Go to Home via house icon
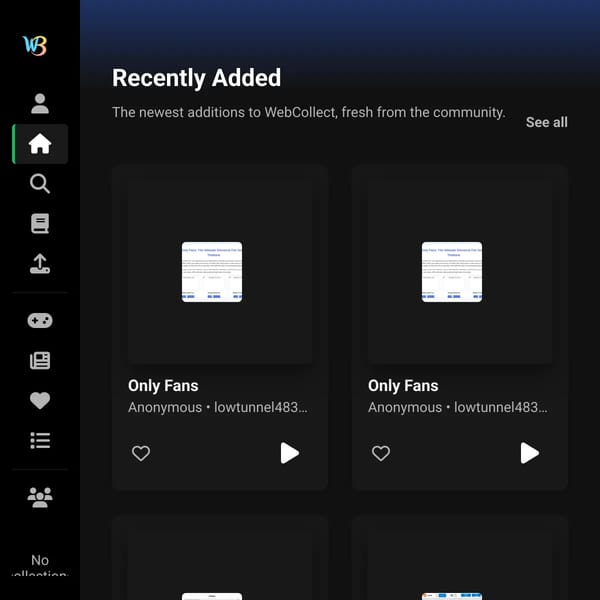 [40, 144]
